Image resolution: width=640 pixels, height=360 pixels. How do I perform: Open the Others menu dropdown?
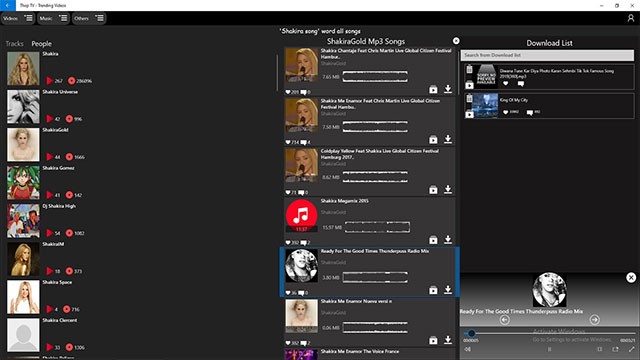(89, 18)
